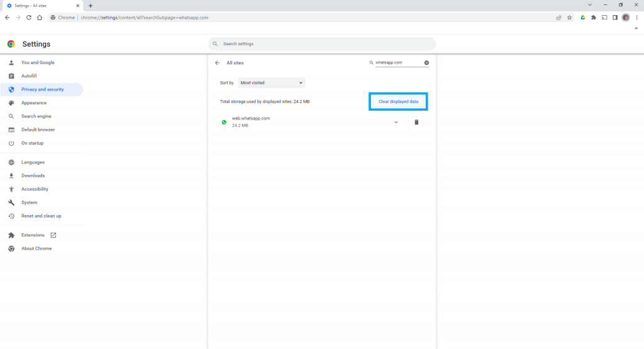Select the Reset and clean up section
Image resolution: width=644 pixels, height=349 pixels.
(41, 216)
